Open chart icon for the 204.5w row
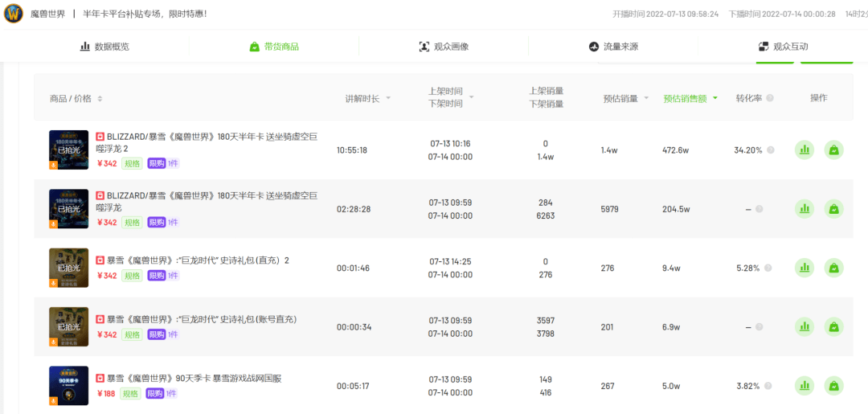Screen dimensions: 868x414 click(x=805, y=209)
